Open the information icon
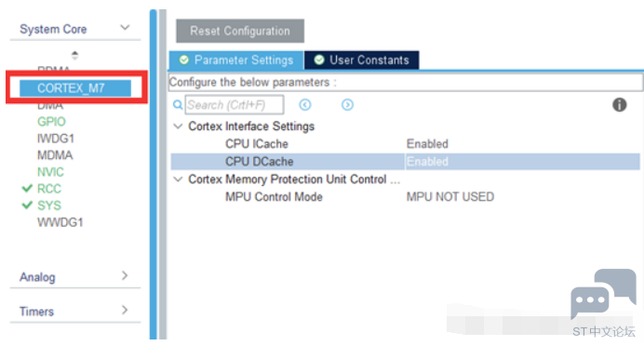The width and height of the screenshot is (644, 346). [620, 105]
